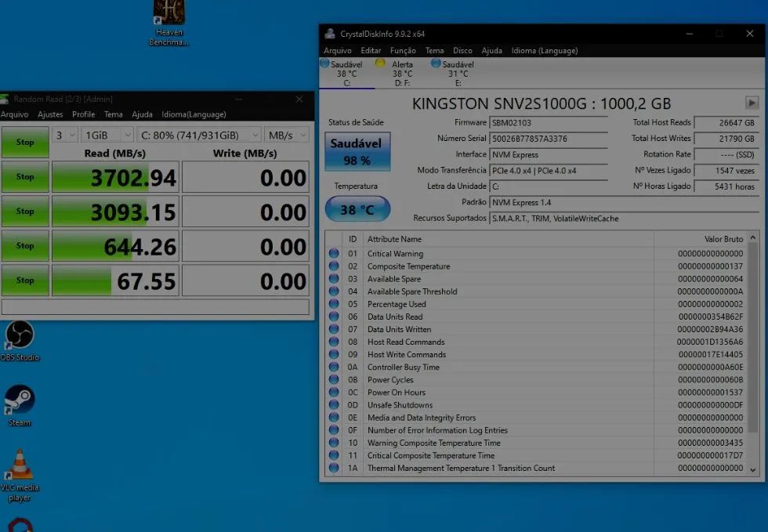The height and width of the screenshot is (532, 768).
Task: Open test size dropdown 1GiB
Action: point(107,136)
